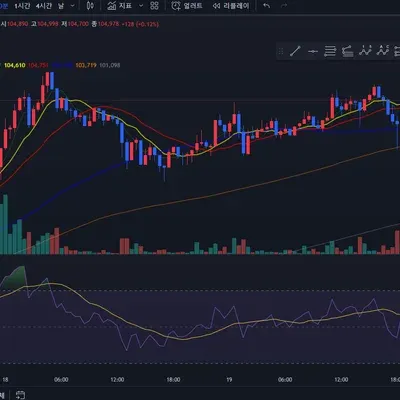This screenshot has height=400, width=400.
Task: Click the close price value 104,978
Action: (109, 24)
